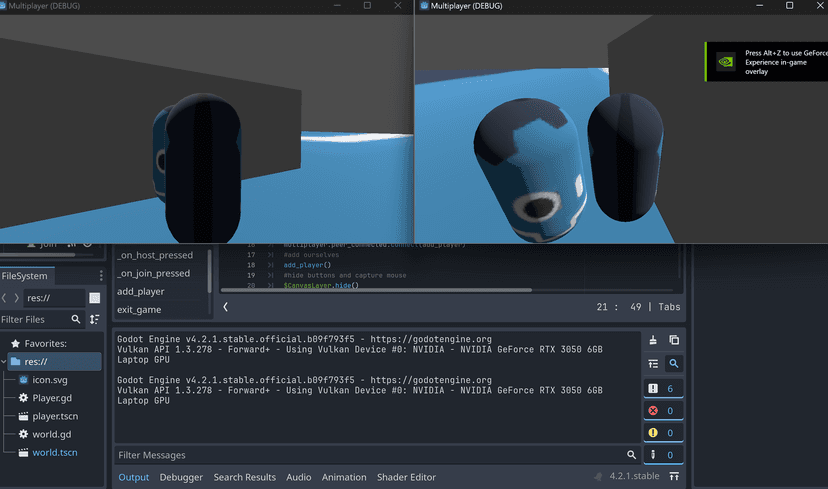
Task: Expand the bottom panel using the far-right icon
Action: click(x=674, y=477)
